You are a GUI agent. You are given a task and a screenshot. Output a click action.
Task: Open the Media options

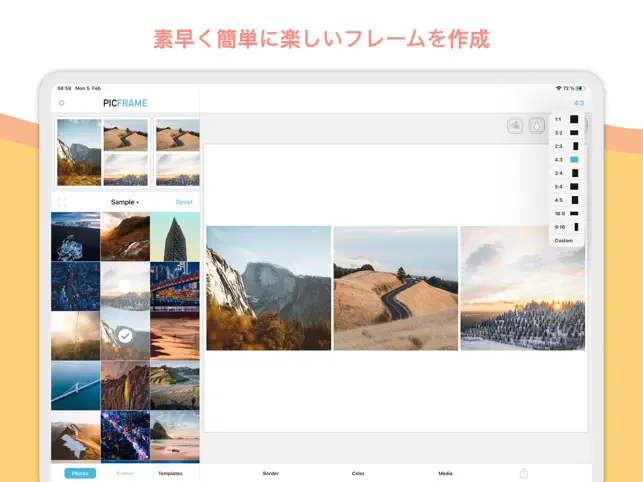445,473
